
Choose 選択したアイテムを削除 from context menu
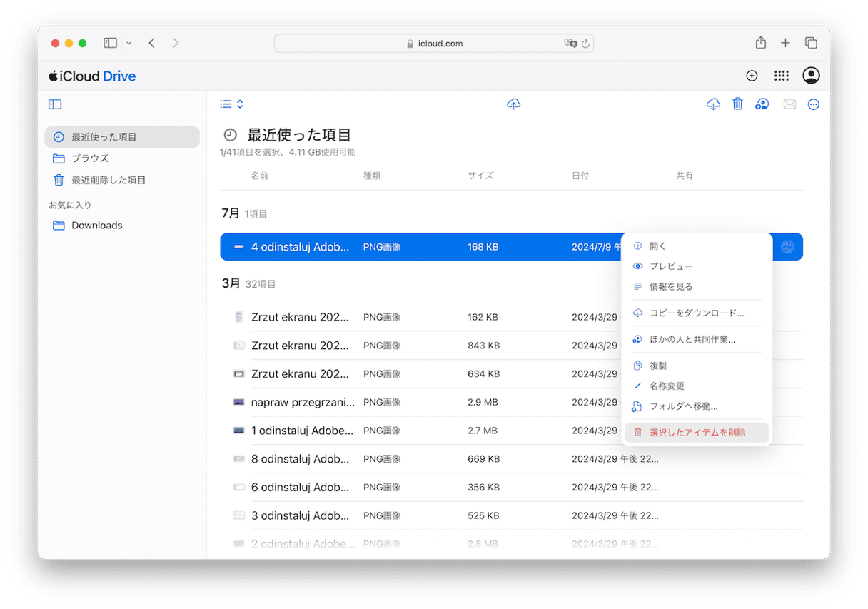696,433
